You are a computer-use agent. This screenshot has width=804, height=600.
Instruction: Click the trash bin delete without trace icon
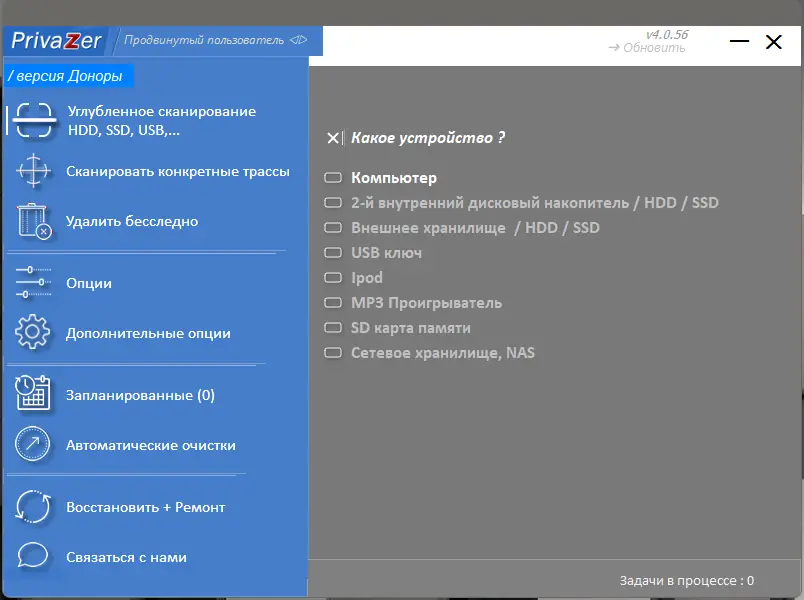[x=34, y=221]
